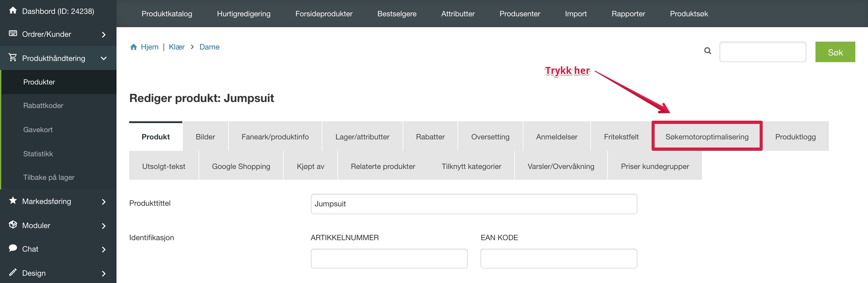The image size is (868, 283).
Task: Collapse the Produkthåndtering menu chevron
Action: (104, 58)
